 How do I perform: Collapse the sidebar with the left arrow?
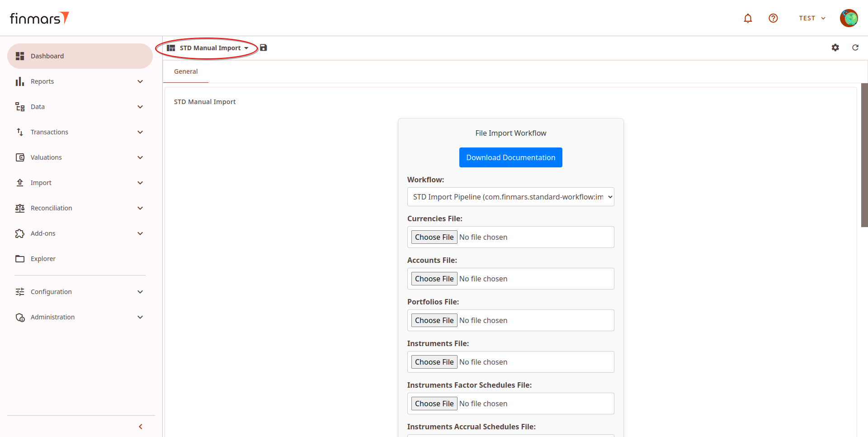pyautogui.click(x=141, y=427)
